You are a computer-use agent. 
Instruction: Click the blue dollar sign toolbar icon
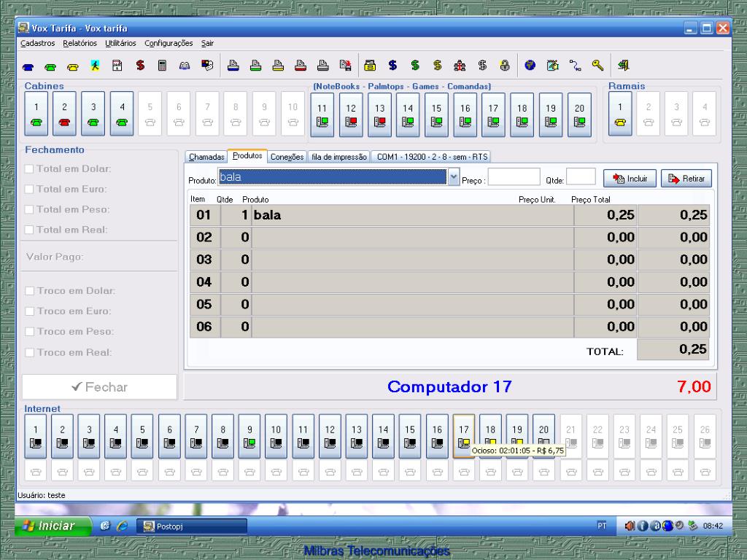coord(392,65)
